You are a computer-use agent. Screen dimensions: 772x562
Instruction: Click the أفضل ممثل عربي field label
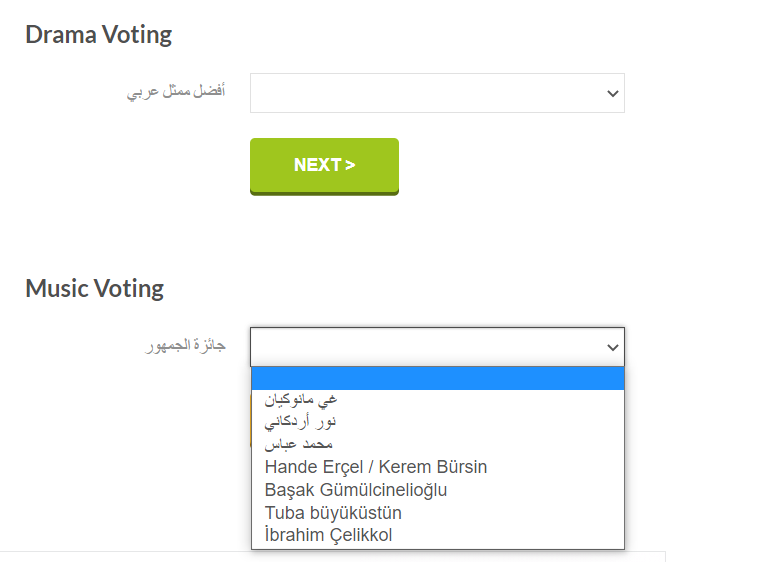click(176, 93)
